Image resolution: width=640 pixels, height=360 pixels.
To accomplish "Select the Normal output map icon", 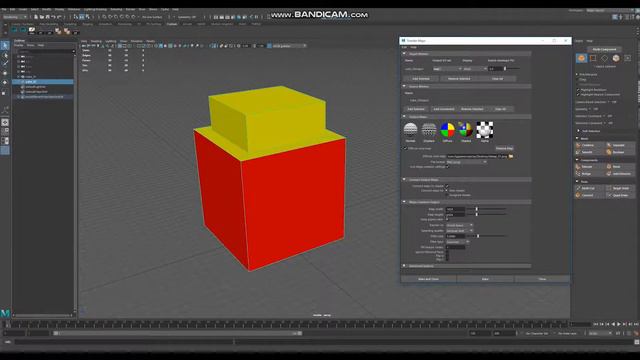I will click(410, 130).
